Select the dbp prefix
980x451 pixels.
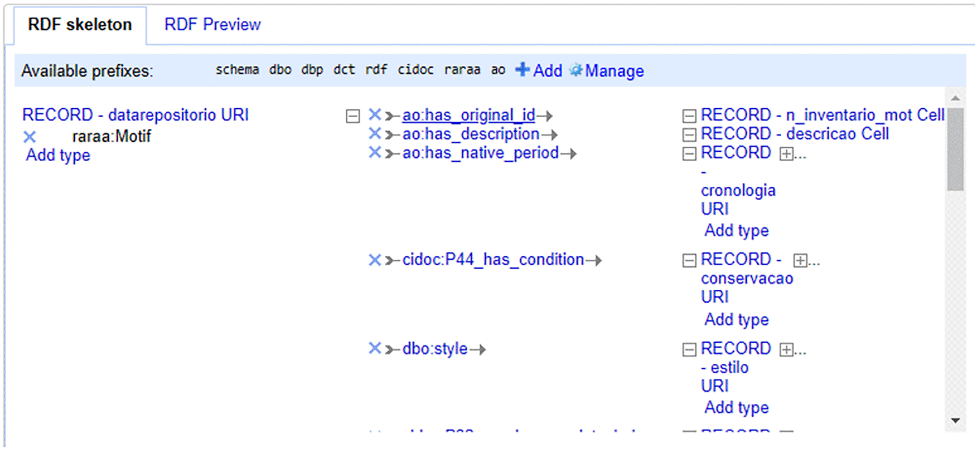[x=312, y=70]
